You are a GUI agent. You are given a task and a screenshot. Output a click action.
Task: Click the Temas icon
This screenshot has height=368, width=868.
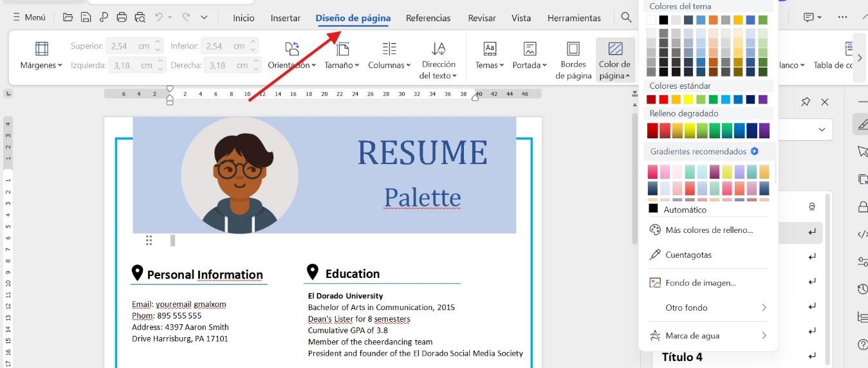pyautogui.click(x=490, y=49)
